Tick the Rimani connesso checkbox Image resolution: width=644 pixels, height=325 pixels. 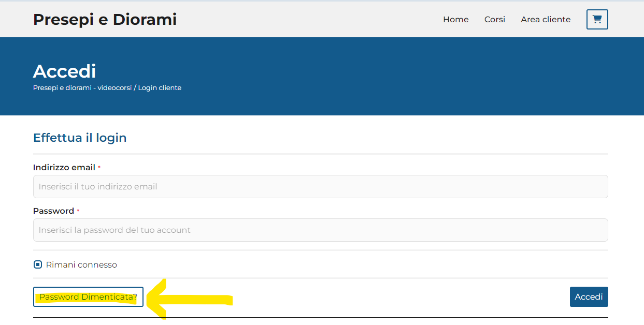coord(37,264)
